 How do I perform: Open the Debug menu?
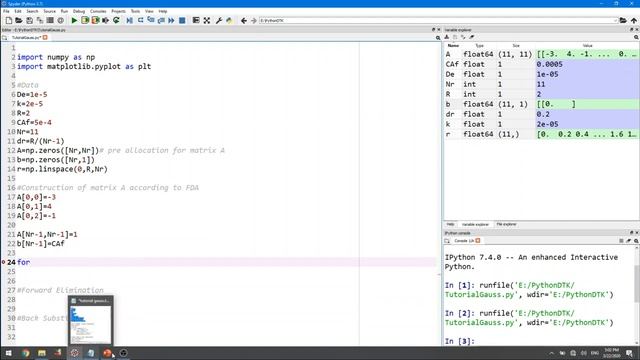pos(79,11)
